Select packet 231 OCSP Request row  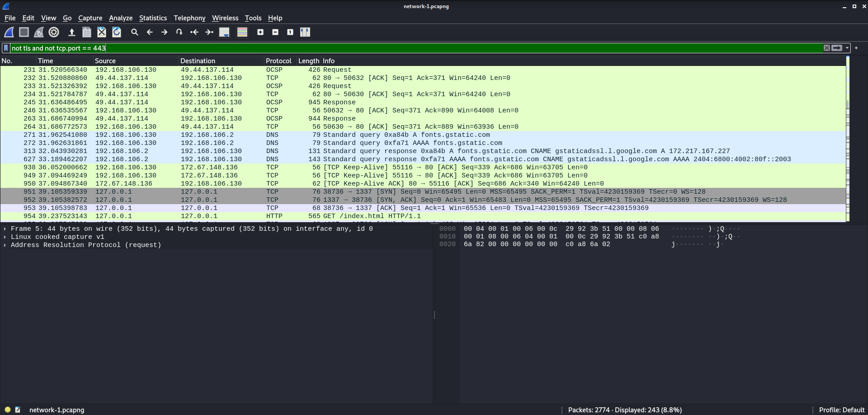pyautogui.click(x=423, y=70)
